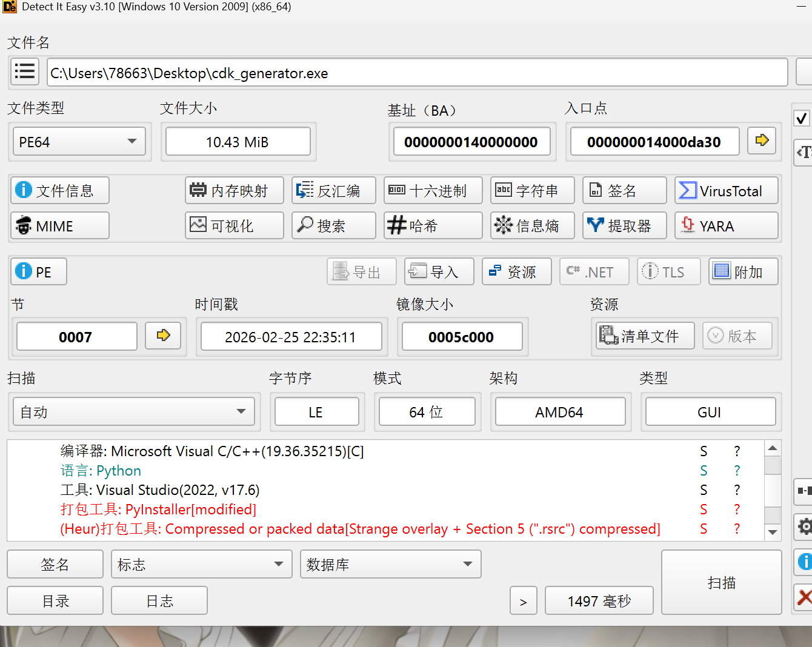Click the S link on the compiler row
Viewport: 812px width, 647px height.
click(704, 451)
